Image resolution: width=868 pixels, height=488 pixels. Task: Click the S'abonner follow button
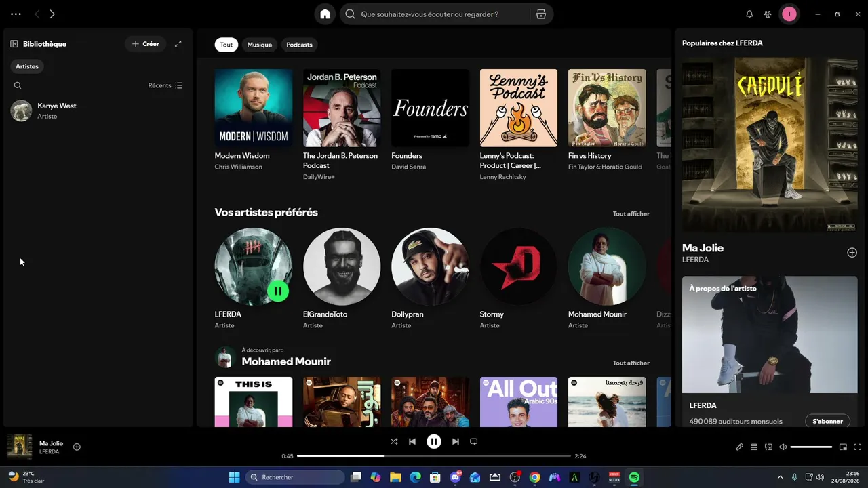827,421
